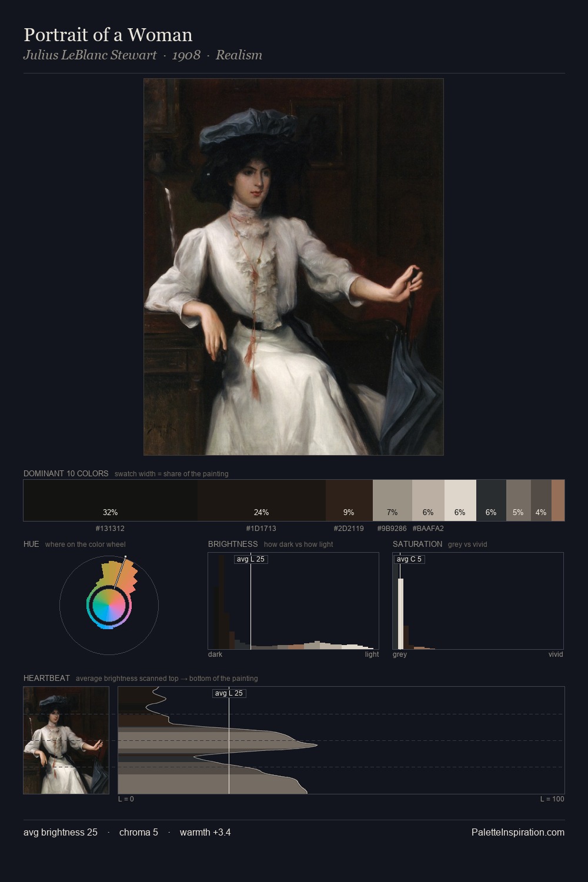Click the HUE section heading

(x=31, y=544)
